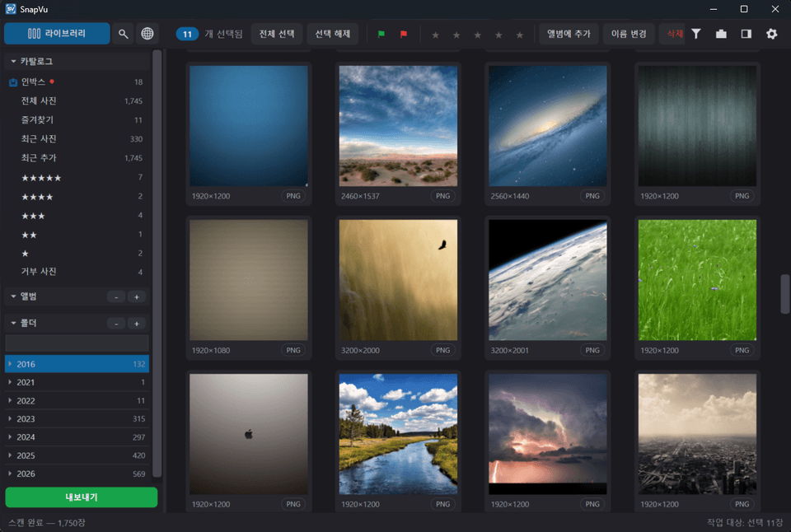
Task: Set rating to five stars in toolbar
Action: [520, 35]
